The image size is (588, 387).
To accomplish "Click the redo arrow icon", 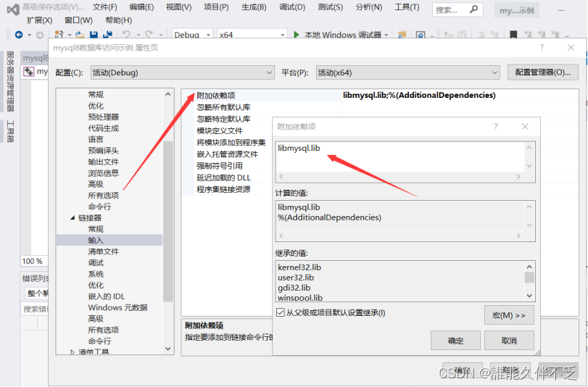I will point(149,35).
